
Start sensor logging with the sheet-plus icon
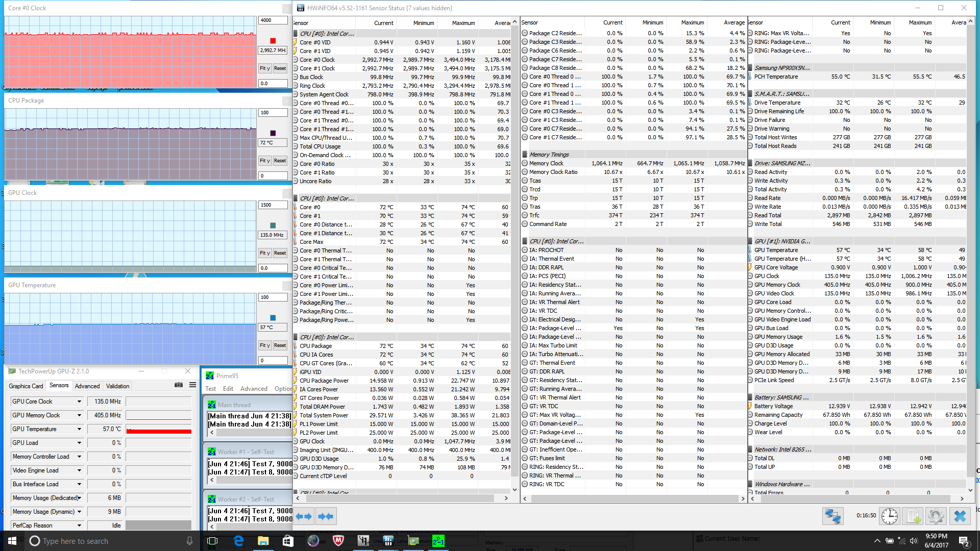(913, 516)
